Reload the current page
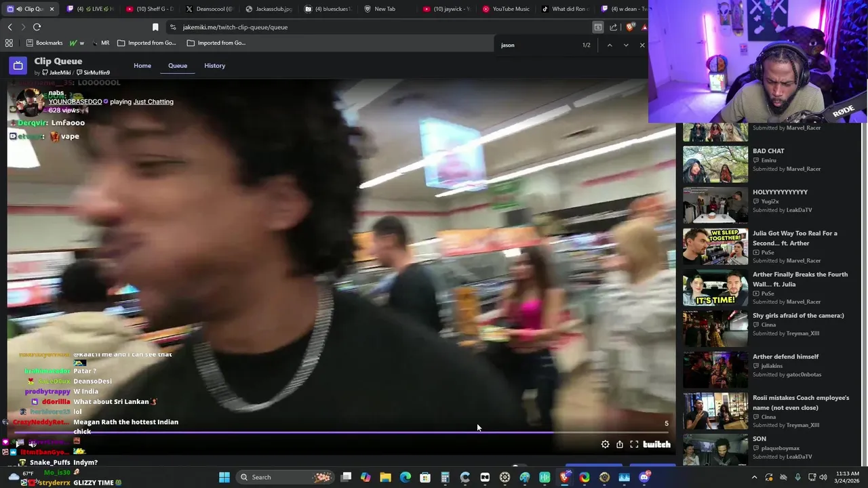This screenshot has height=488, width=868. [37, 27]
